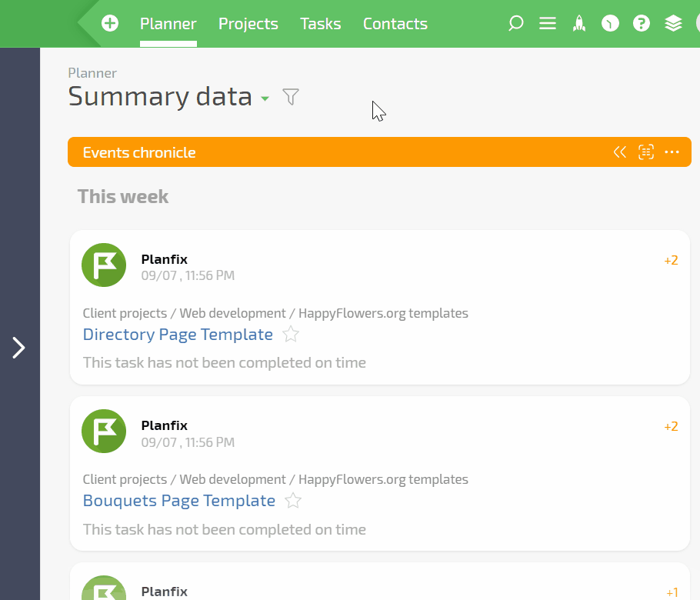Image resolution: width=700 pixels, height=600 pixels.
Task: Click the plus add-new icon
Action: pos(110,23)
